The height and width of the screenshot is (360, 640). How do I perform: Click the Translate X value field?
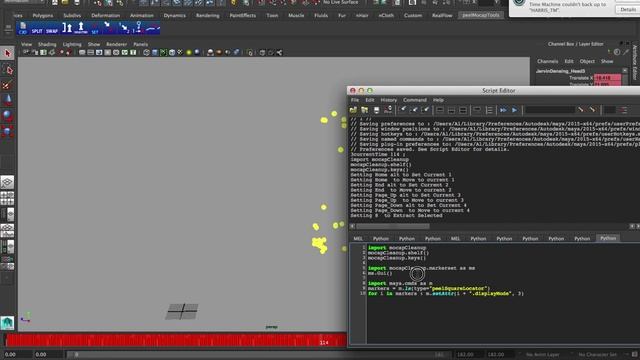pos(607,78)
